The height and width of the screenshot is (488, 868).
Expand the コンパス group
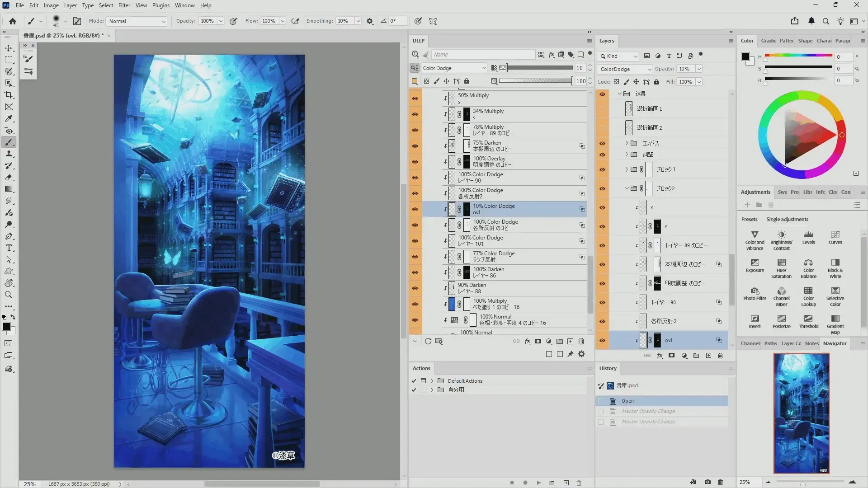coord(627,143)
